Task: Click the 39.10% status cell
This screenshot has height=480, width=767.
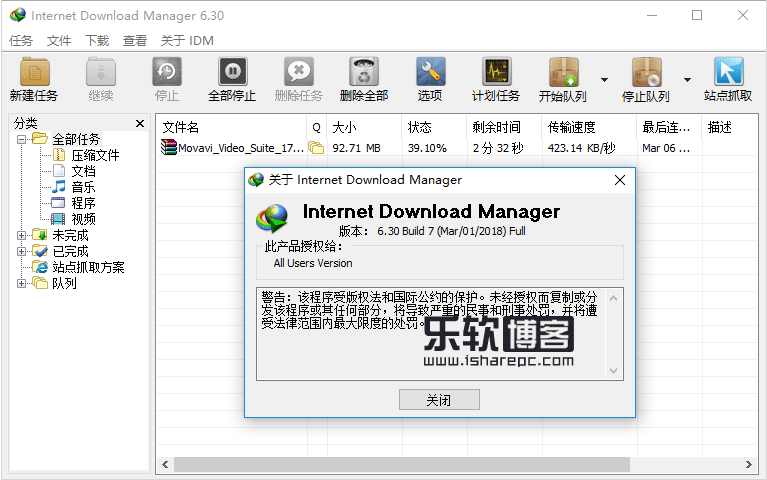Action: point(427,148)
